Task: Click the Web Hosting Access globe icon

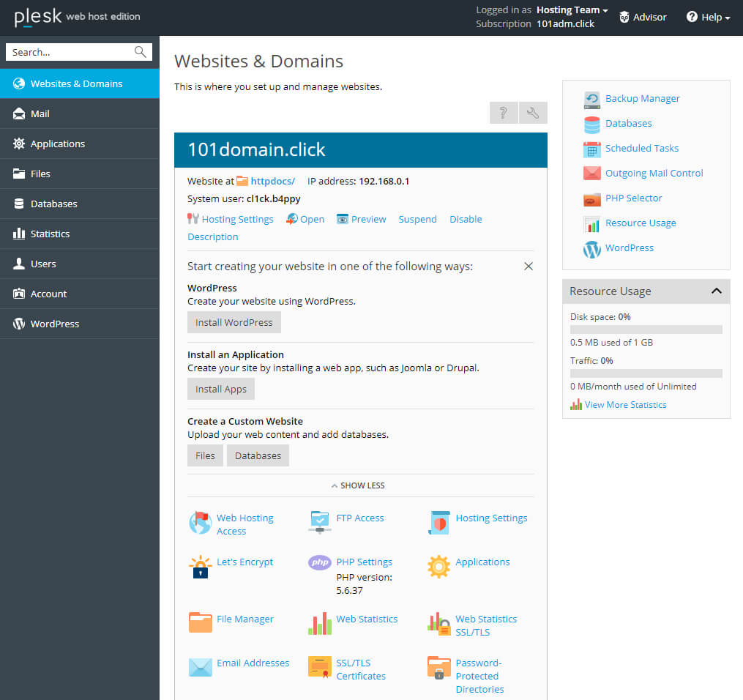Action: point(201,523)
